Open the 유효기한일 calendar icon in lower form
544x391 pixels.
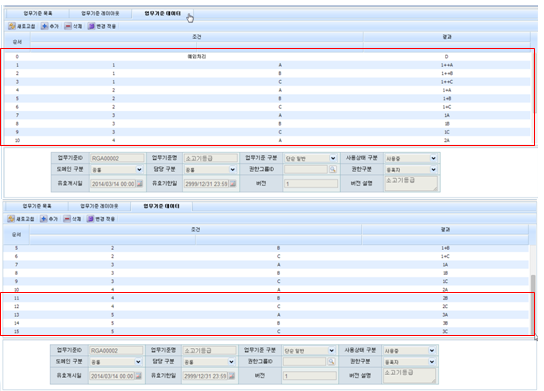click(x=231, y=376)
